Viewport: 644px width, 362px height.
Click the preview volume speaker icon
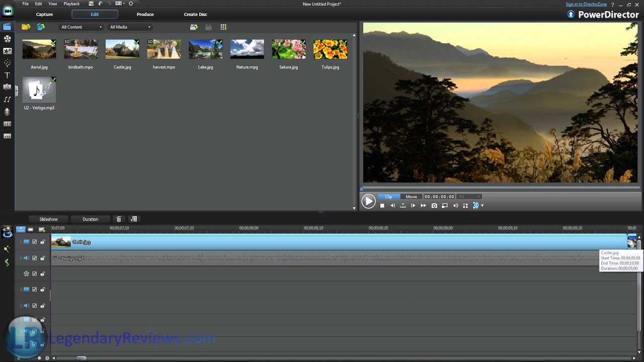(x=456, y=206)
